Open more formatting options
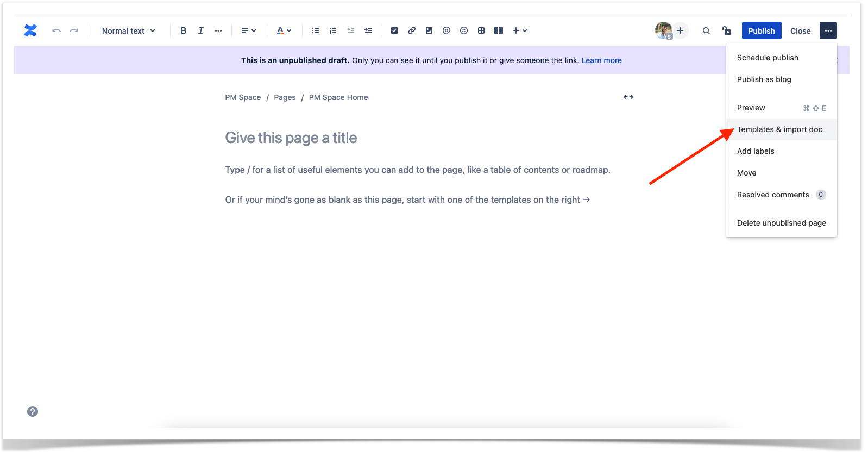868x455 pixels. [x=218, y=30]
